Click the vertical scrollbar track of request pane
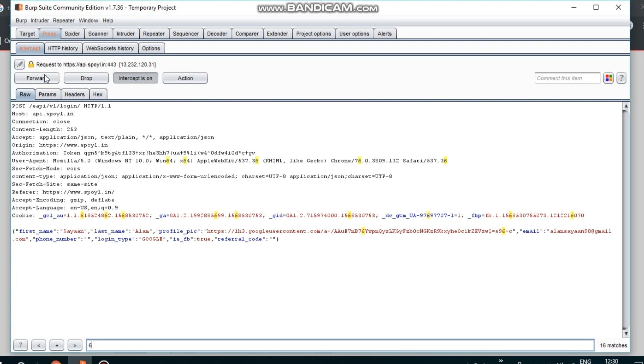The height and width of the screenshot is (364, 644). click(x=626, y=219)
